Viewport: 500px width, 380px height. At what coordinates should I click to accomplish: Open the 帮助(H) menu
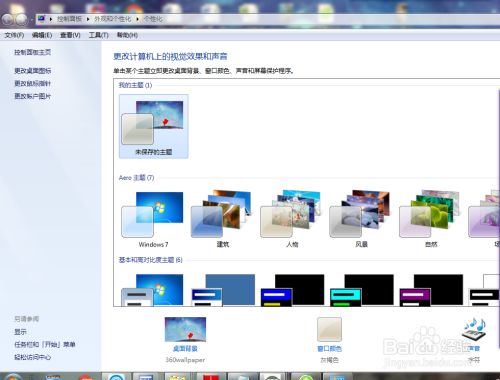click(x=127, y=35)
